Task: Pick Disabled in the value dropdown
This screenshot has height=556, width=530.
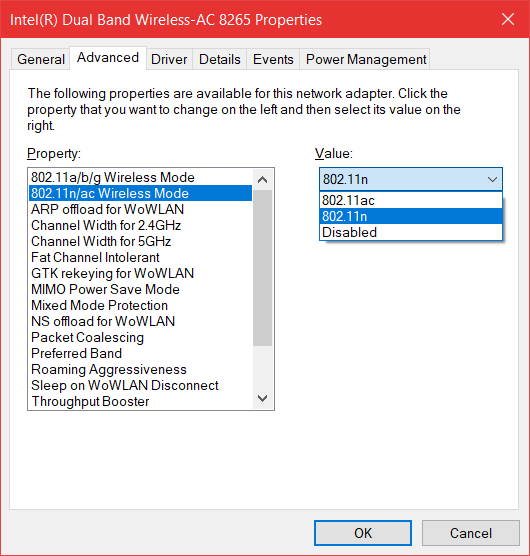Action: coord(411,232)
